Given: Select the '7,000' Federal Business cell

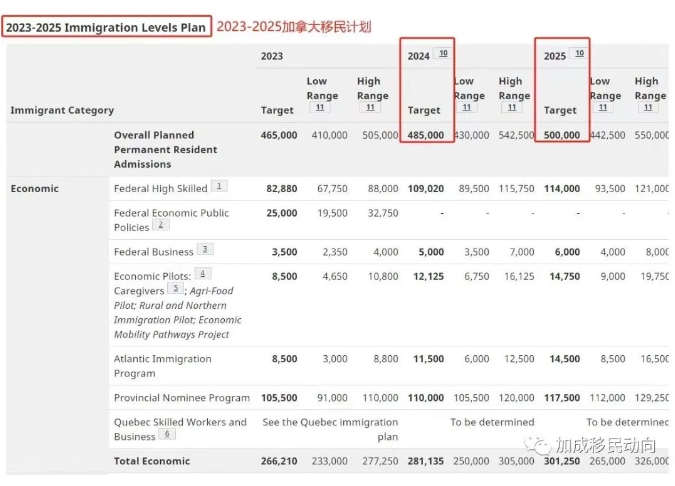Looking at the screenshot, I should click(x=522, y=252).
